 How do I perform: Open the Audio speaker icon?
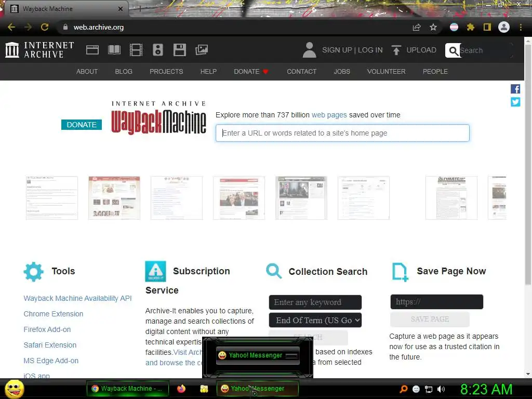[158, 50]
